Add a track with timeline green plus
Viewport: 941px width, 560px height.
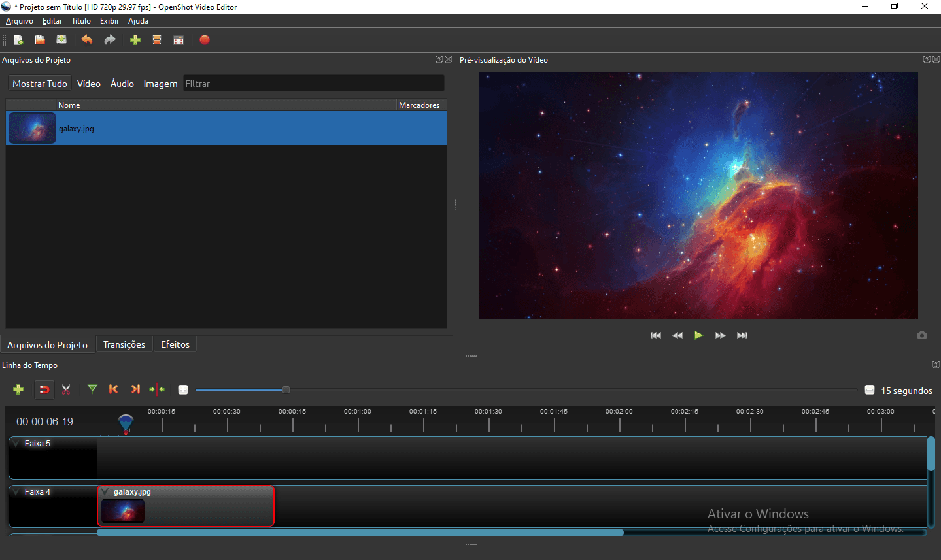pyautogui.click(x=18, y=389)
